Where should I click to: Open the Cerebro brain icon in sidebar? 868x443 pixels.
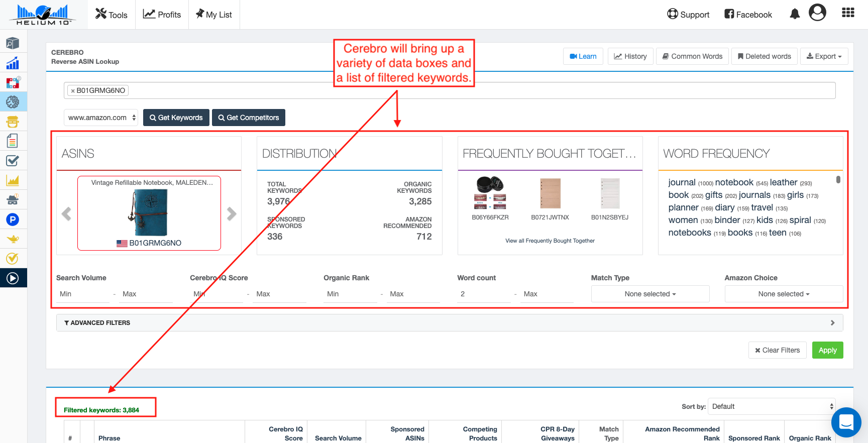click(13, 102)
